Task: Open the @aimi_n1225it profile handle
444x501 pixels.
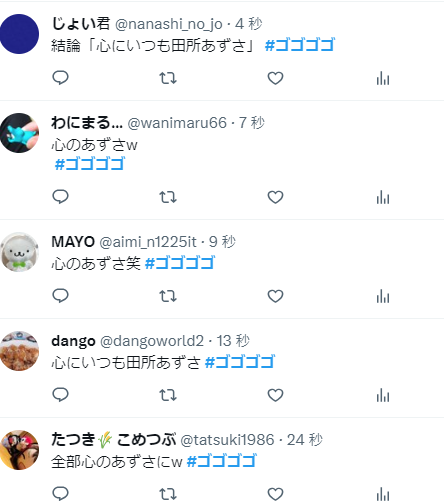Action: click(x=148, y=242)
